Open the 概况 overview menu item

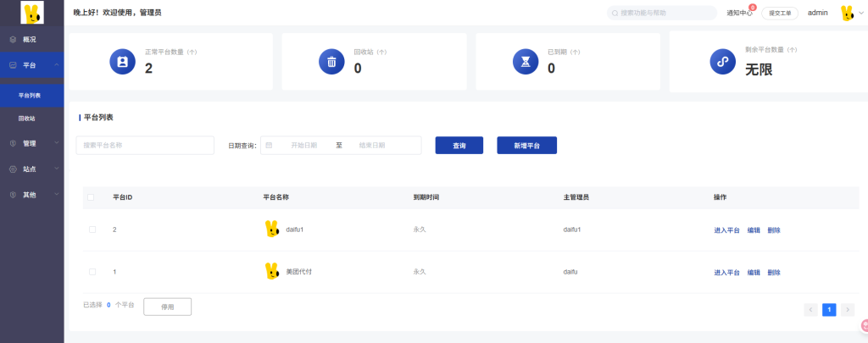pyautogui.click(x=30, y=40)
